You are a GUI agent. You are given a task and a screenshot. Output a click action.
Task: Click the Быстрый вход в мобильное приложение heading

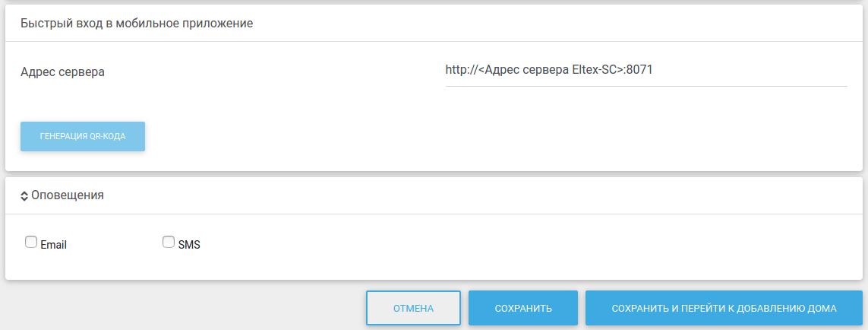(137, 24)
